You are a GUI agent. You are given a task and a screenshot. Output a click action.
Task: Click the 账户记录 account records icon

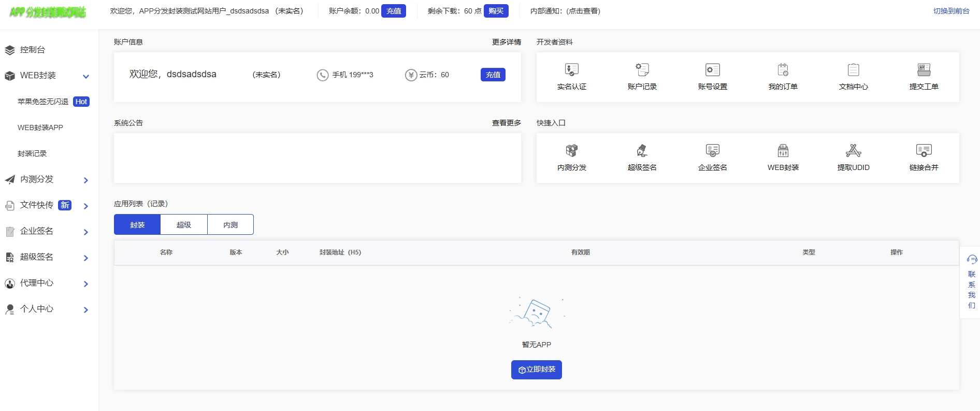[x=642, y=70]
